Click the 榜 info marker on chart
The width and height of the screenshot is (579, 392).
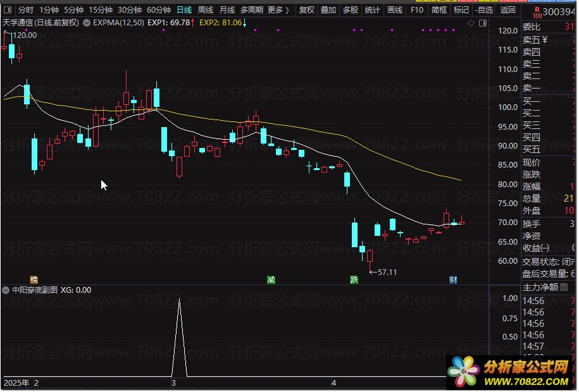pos(34,279)
